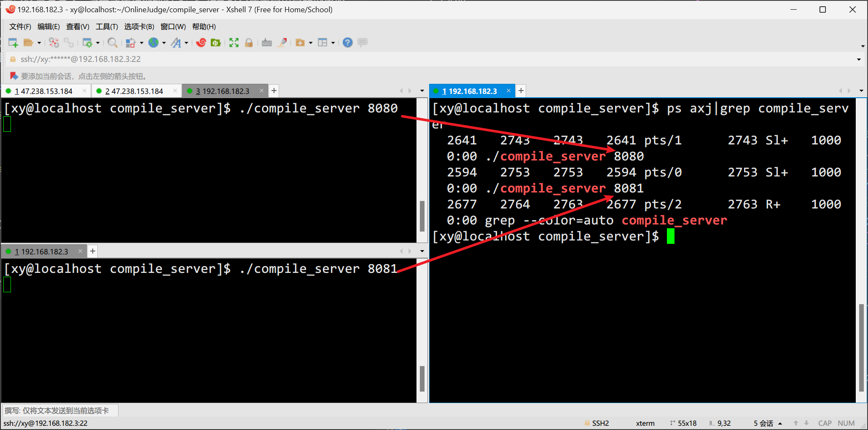
Task: Lock the screen using the padlock icon
Action: [x=249, y=42]
